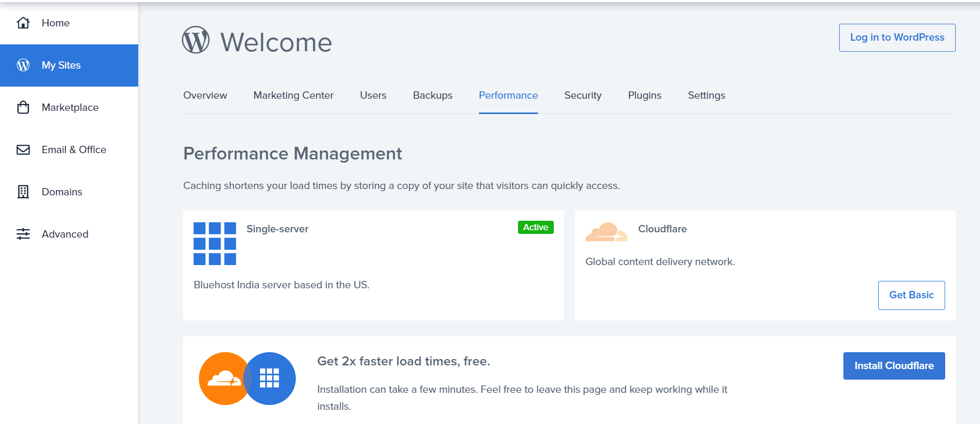Click the Email & Office envelope icon
The image size is (980, 424).
[23, 149]
